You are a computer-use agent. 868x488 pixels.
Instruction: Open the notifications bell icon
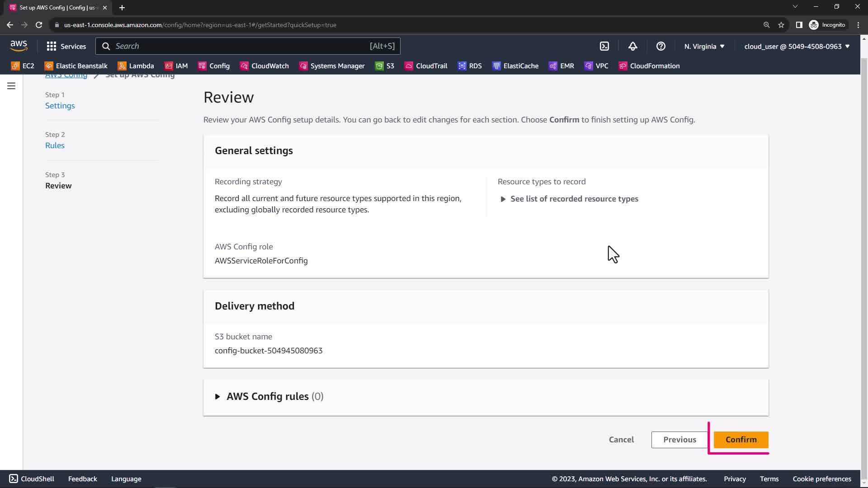tap(632, 46)
